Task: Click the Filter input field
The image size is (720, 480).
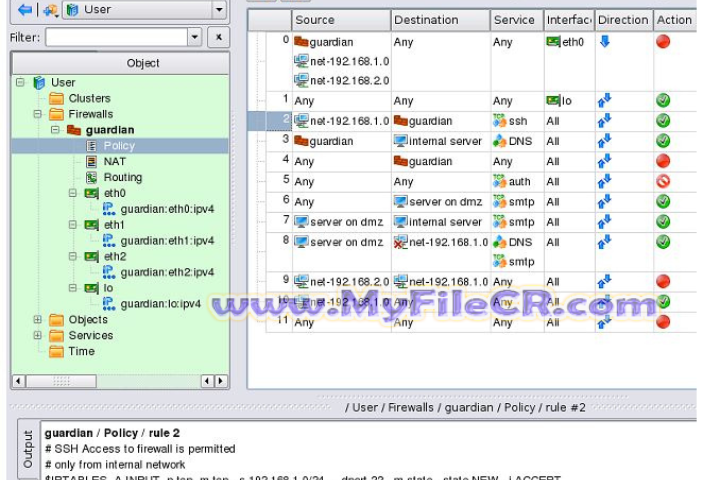Action: [x=116, y=37]
